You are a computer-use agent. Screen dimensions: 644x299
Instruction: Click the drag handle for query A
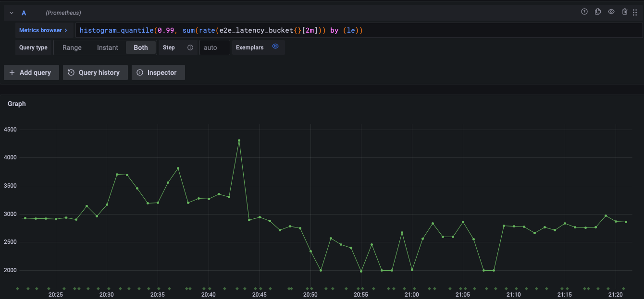click(635, 12)
